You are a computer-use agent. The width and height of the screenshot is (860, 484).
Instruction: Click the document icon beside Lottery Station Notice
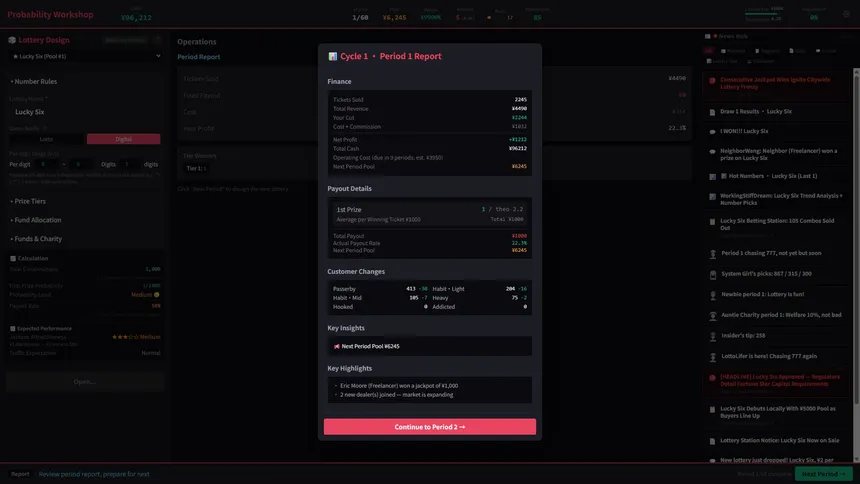click(x=712, y=441)
